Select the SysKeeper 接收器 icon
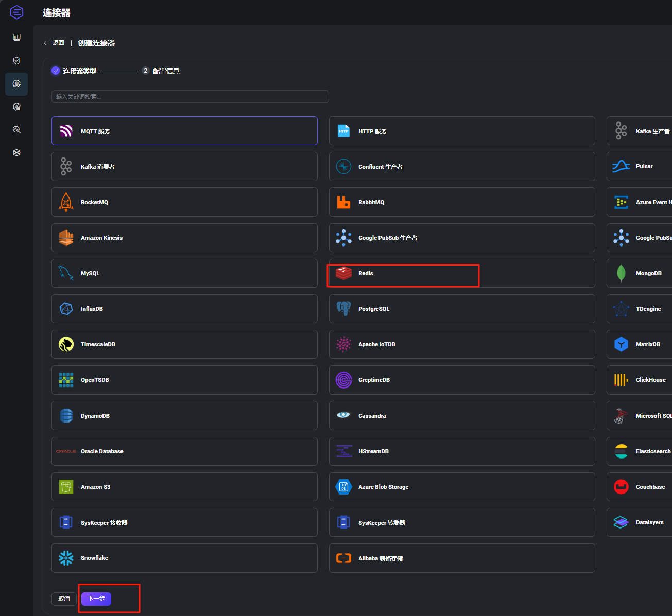Viewport: 672px width, 616px height. click(x=66, y=522)
